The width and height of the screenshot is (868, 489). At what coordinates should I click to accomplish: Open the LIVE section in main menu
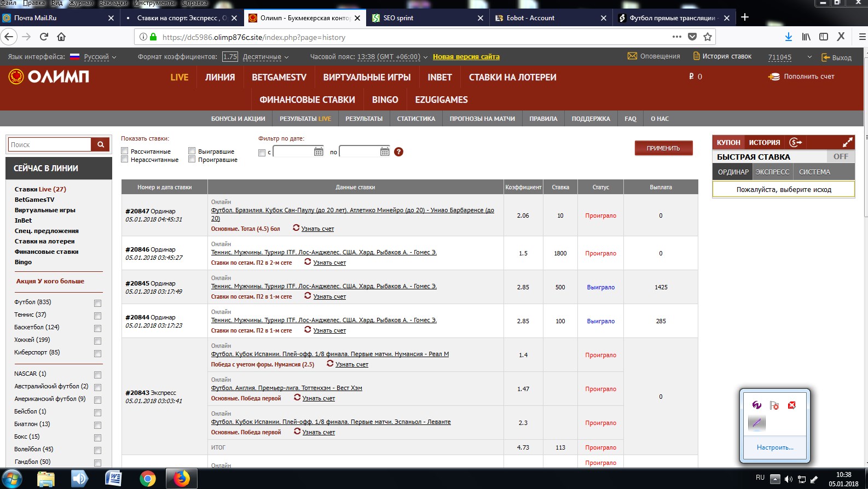[x=180, y=77]
